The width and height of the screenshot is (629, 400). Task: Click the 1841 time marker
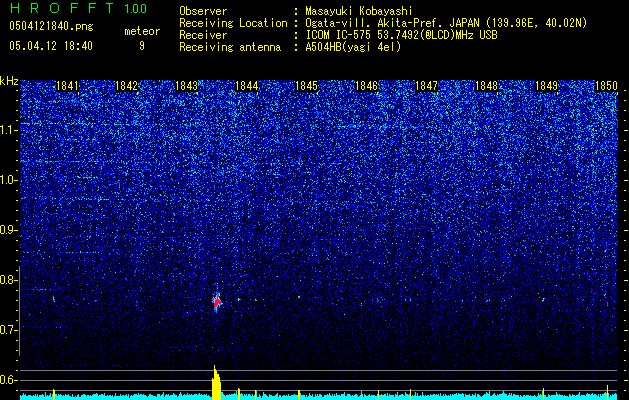click(x=67, y=86)
